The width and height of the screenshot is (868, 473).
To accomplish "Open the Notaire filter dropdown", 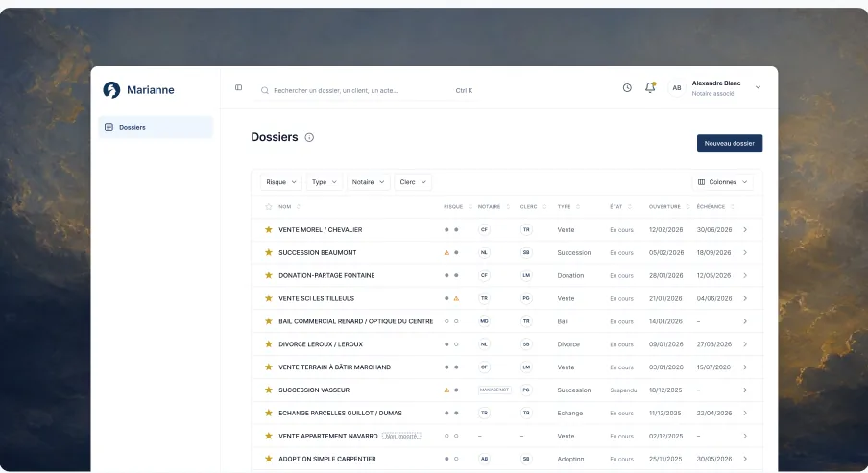I will click(368, 182).
